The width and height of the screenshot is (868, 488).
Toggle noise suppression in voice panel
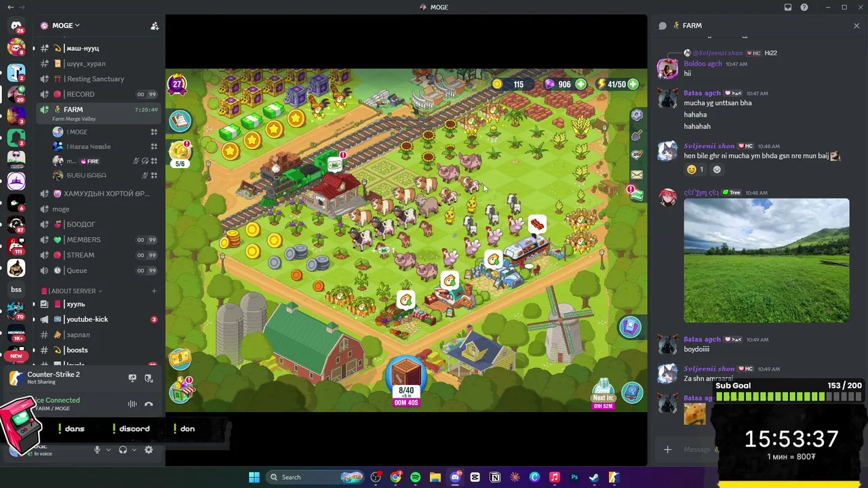tap(132, 404)
